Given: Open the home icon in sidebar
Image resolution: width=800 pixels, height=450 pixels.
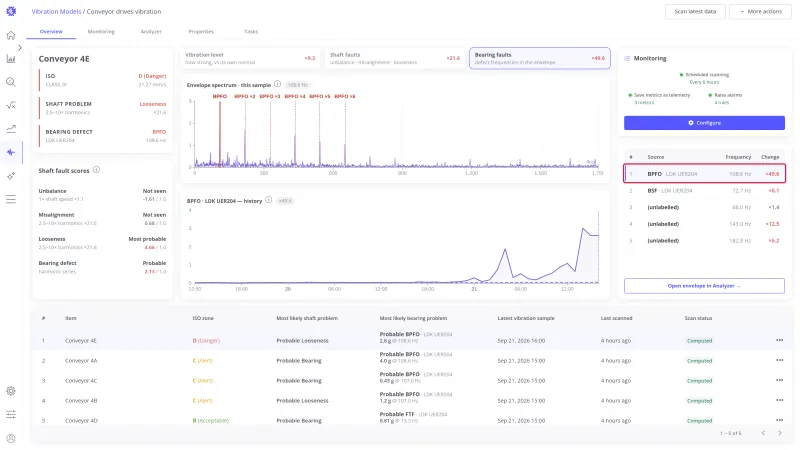Looking at the screenshot, I should (11, 35).
